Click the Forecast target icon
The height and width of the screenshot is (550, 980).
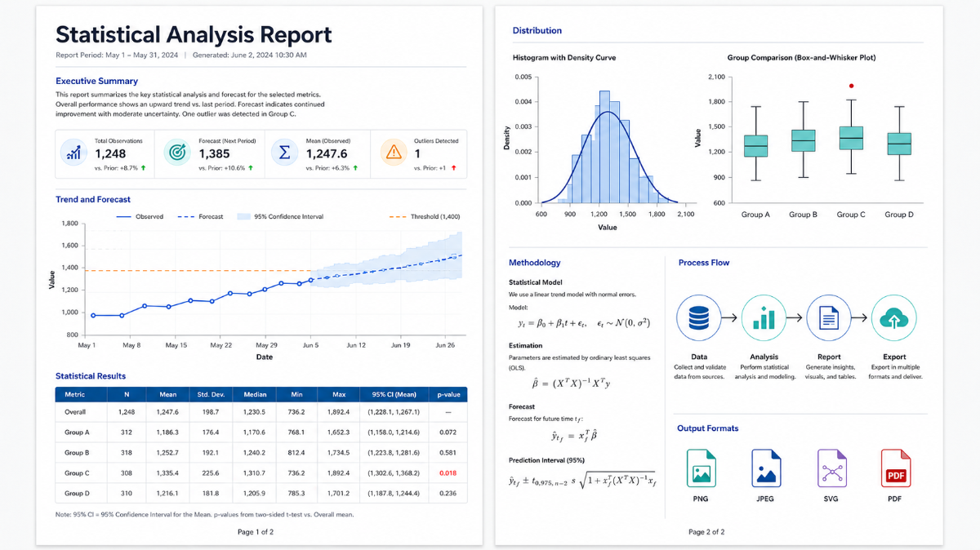click(x=177, y=152)
